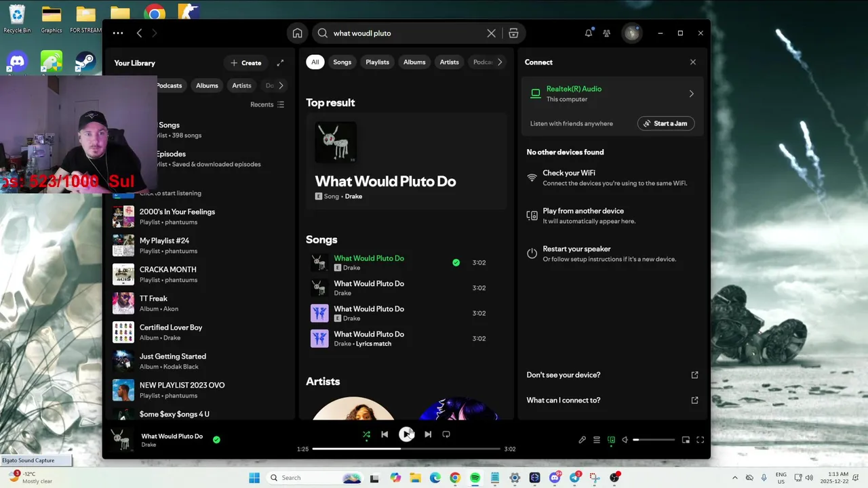Open the CRACKA MONTH playlist
Screen dimensions: 868x488
[x=201, y=274]
